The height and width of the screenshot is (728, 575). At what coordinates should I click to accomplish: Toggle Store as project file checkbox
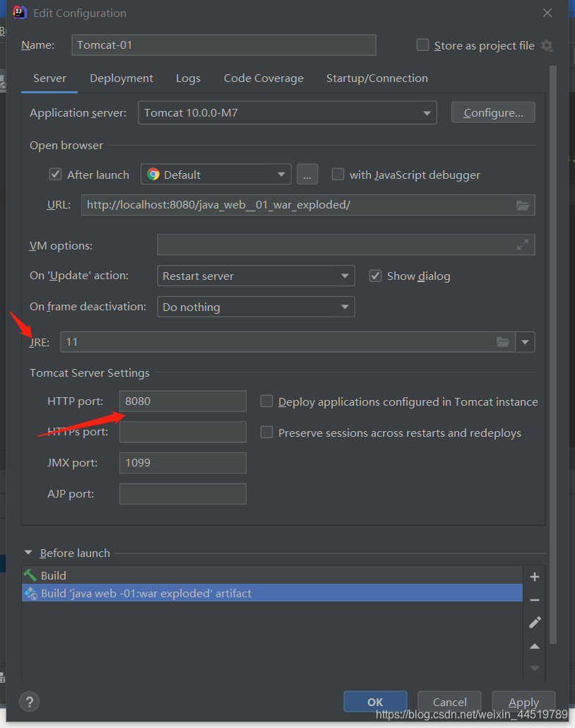pyautogui.click(x=422, y=45)
